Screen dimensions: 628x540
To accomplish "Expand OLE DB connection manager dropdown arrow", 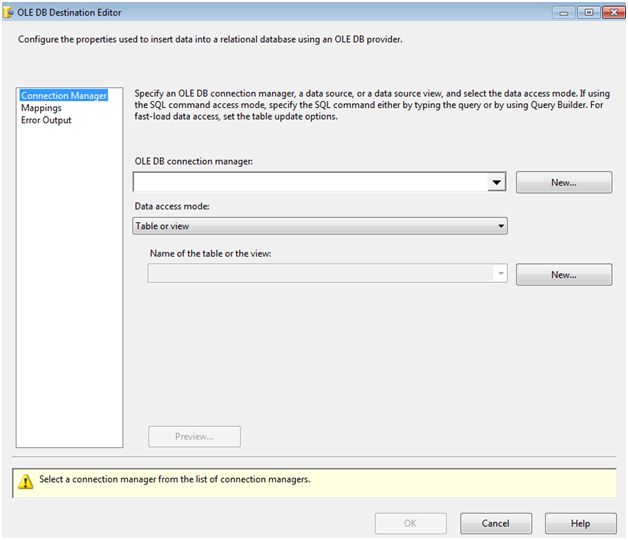I will [497, 182].
